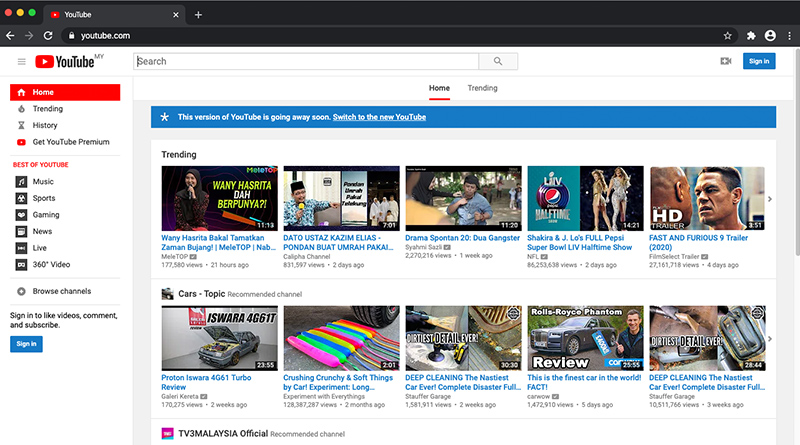Open Fast and Furious HD Trailer thumbnail
The width and height of the screenshot is (800, 445).
[707, 199]
